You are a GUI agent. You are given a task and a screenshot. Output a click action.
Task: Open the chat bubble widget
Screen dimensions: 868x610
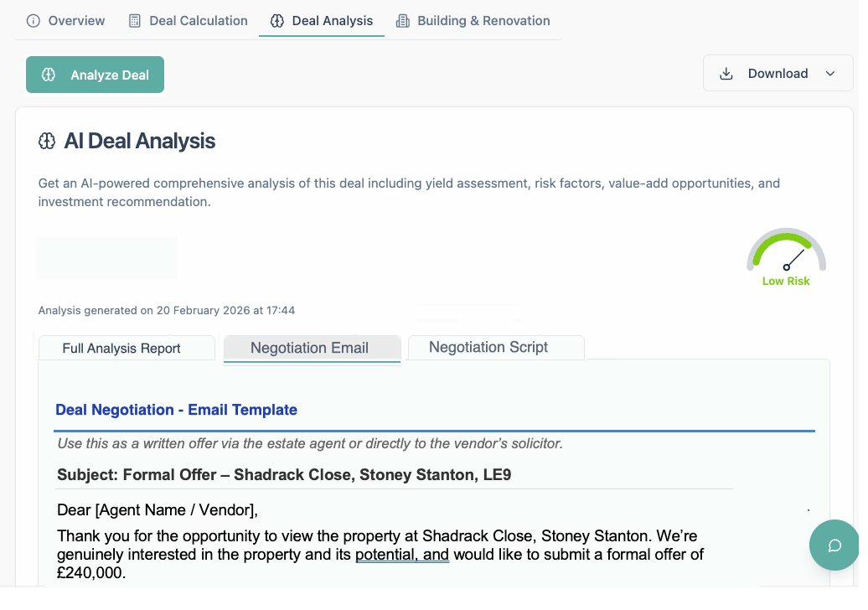[x=834, y=545]
